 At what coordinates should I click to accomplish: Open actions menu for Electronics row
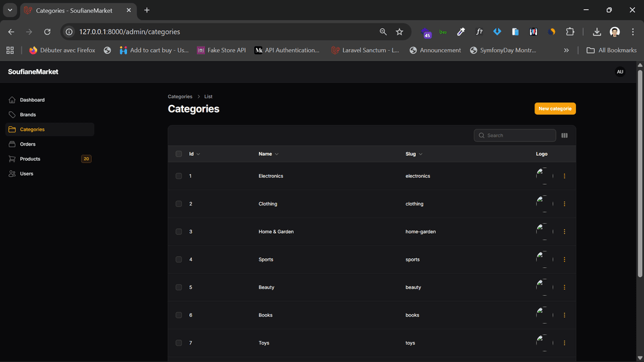coord(564,176)
